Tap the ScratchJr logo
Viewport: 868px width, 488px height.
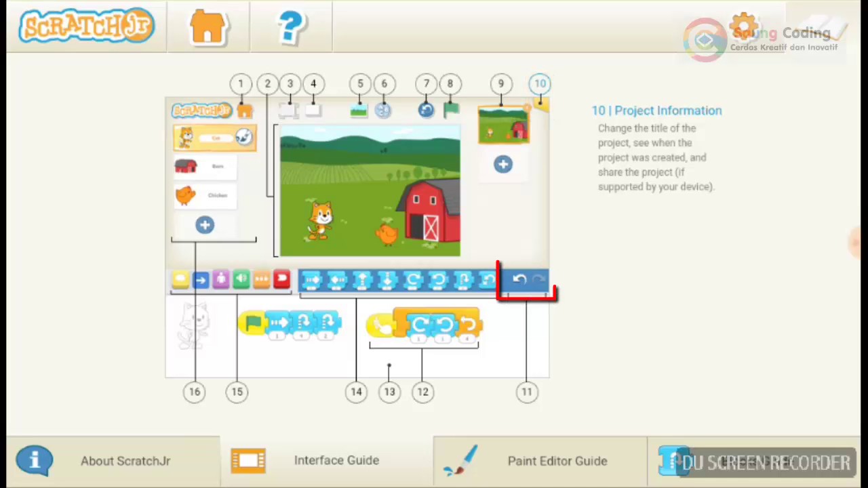click(x=87, y=26)
